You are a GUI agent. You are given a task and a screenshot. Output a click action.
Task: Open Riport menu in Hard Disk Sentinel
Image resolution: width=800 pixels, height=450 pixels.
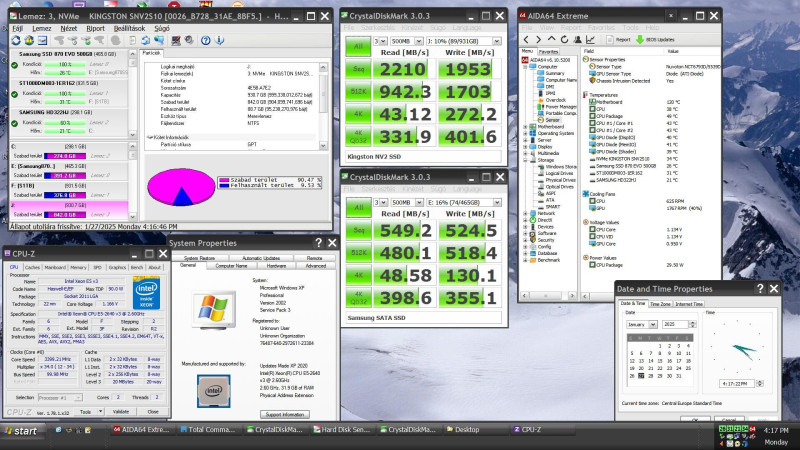(x=95, y=29)
